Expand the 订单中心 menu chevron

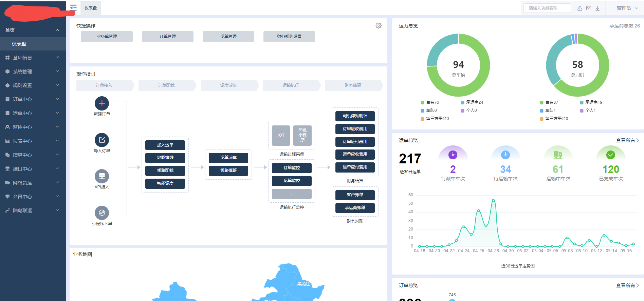click(57, 99)
